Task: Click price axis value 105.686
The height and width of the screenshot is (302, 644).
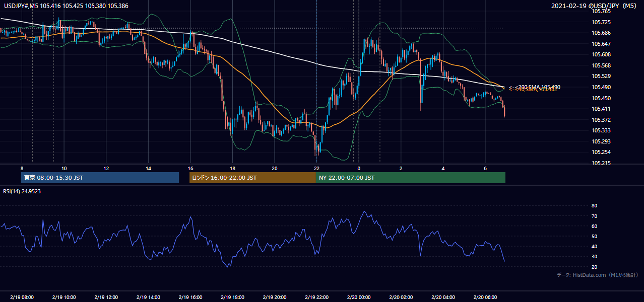Action: pyautogui.click(x=602, y=33)
